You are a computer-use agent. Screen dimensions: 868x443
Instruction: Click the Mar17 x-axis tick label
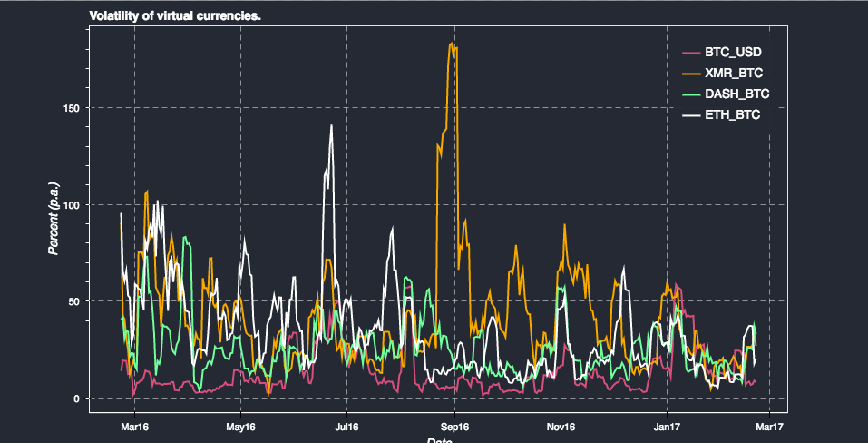(x=769, y=427)
